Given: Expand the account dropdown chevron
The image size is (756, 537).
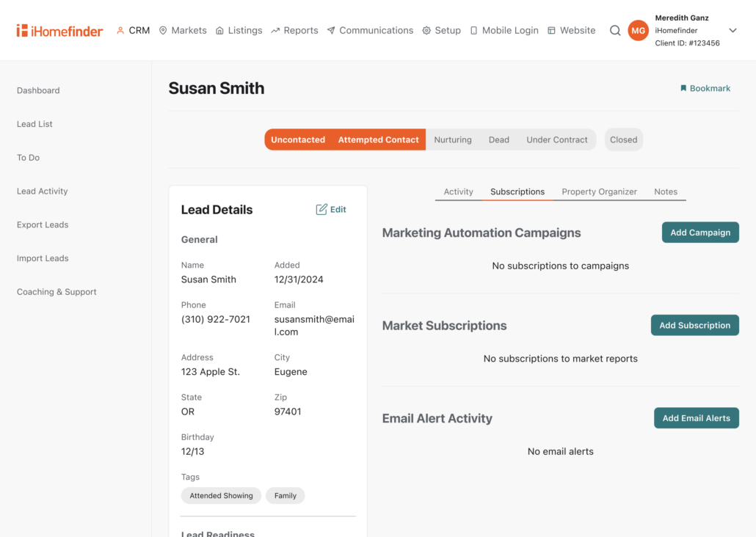Looking at the screenshot, I should pyautogui.click(x=733, y=31).
